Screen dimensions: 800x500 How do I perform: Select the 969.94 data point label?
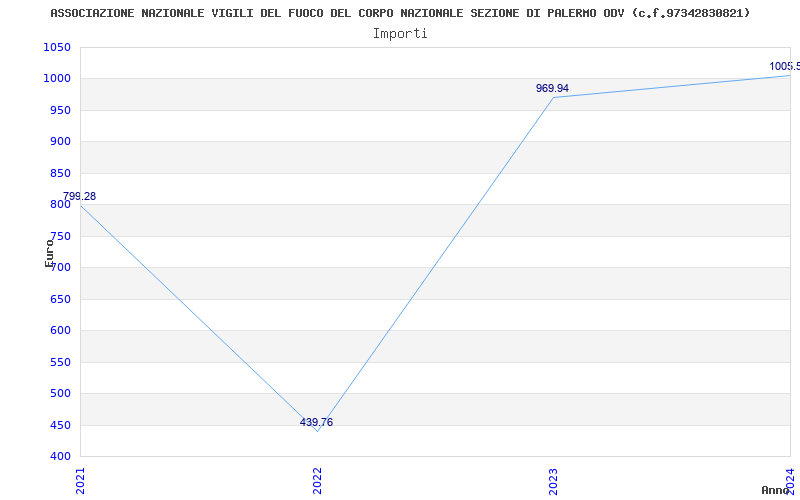(552, 88)
